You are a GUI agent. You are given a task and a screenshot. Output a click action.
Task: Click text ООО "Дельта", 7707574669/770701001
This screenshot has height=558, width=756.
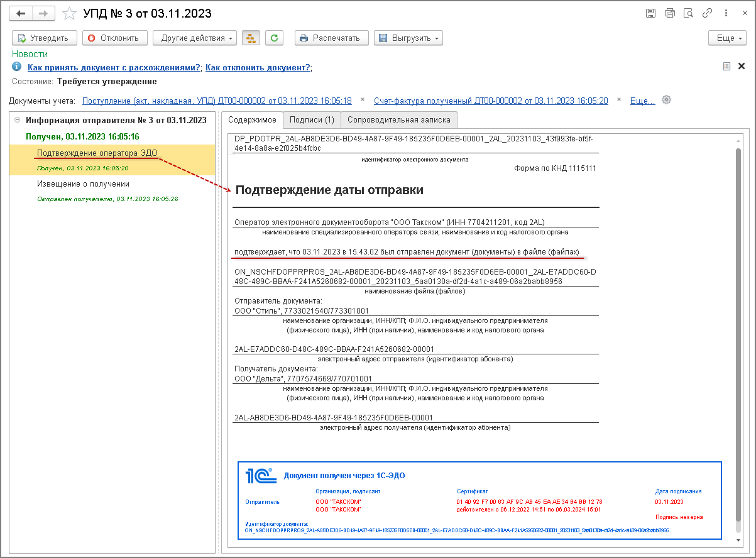point(304,379)
